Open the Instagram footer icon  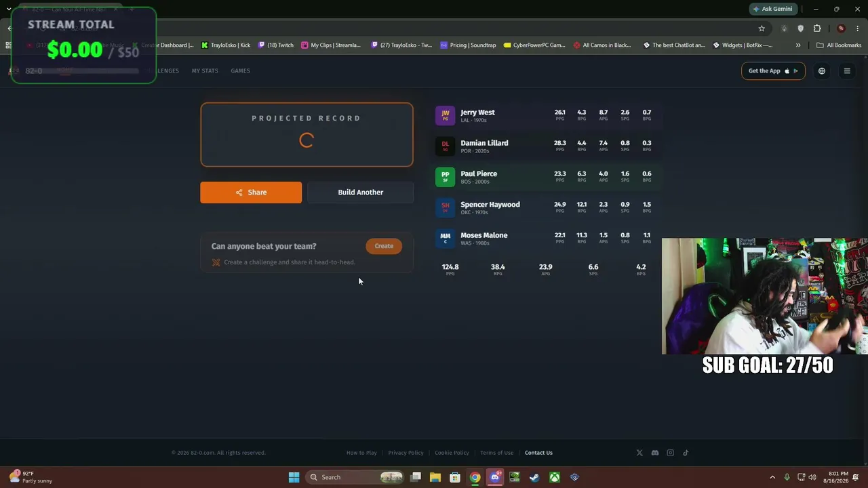point(671,453)
